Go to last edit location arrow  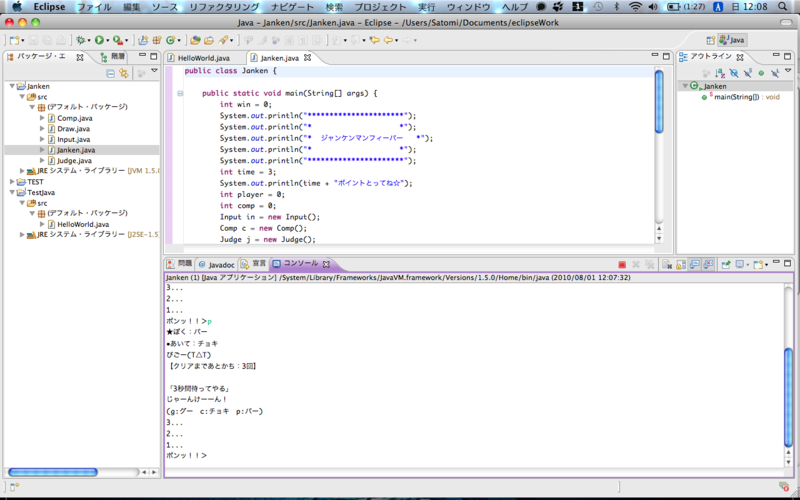pos(374,40)
